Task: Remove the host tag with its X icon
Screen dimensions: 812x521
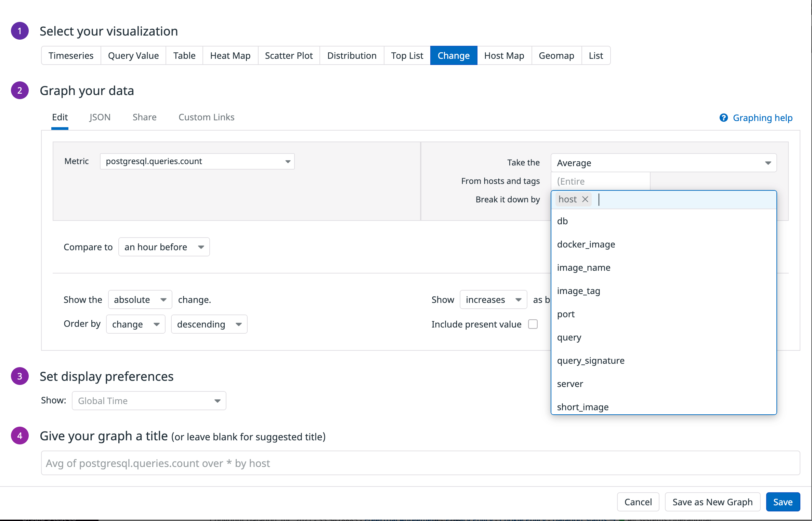Action: [585, 199]
